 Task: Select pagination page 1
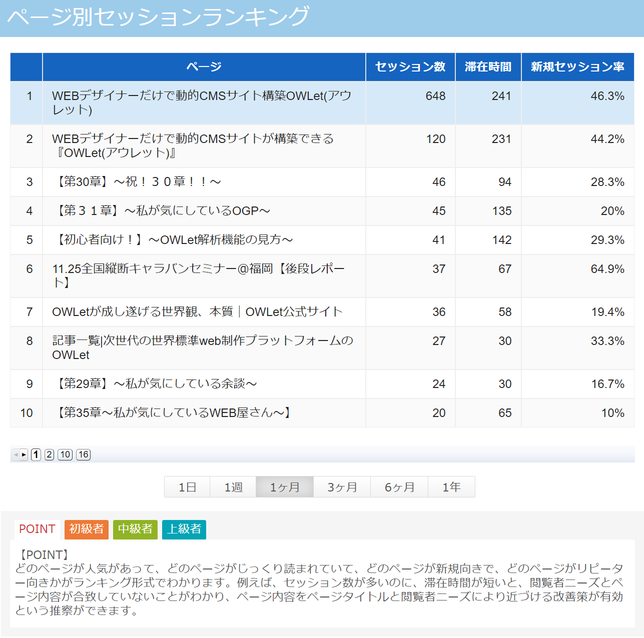pyautogui.click(x=36, y=455)
